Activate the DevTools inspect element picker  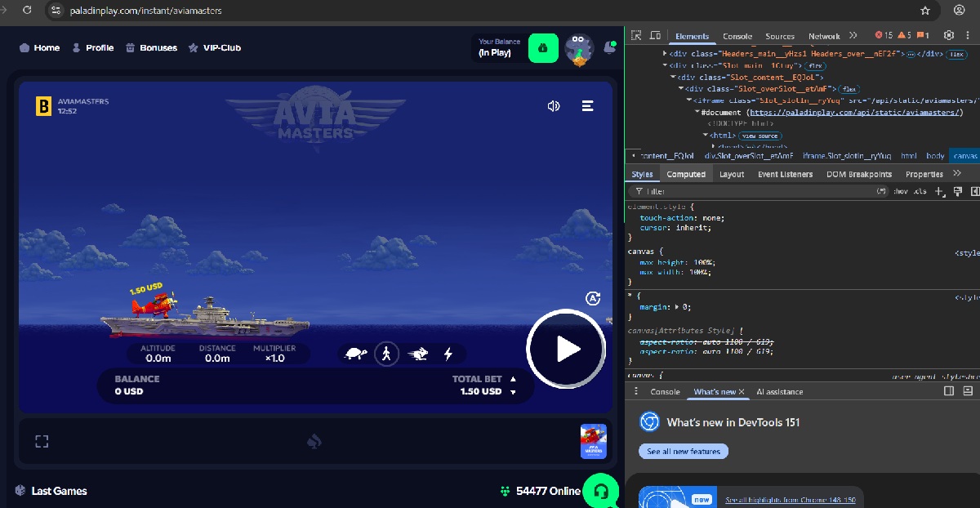point(638,36)
